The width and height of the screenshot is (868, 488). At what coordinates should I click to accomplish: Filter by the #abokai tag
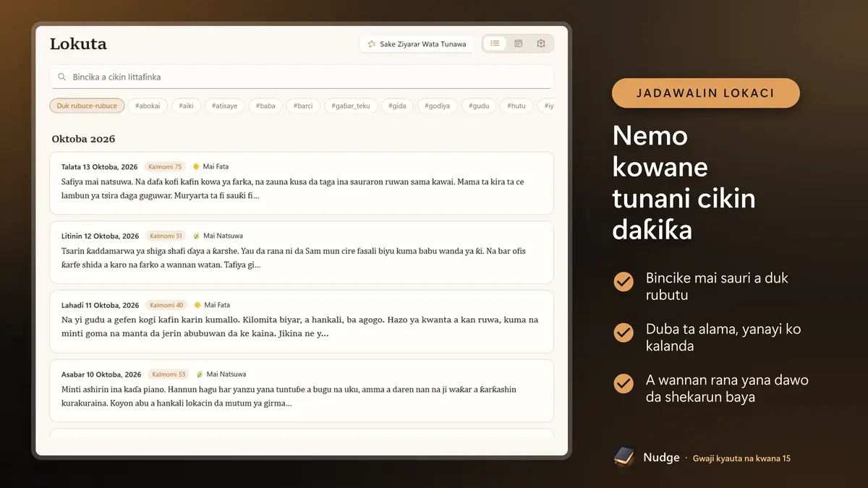point(148,106)
